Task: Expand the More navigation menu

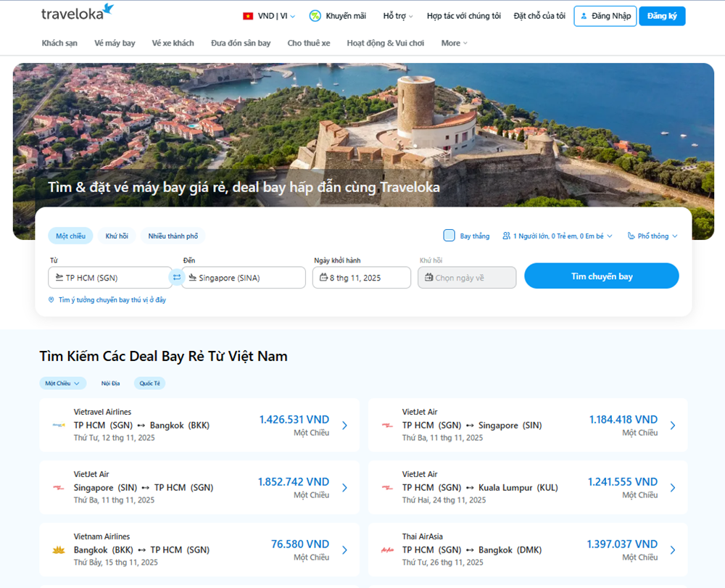Action: (453, 43)
